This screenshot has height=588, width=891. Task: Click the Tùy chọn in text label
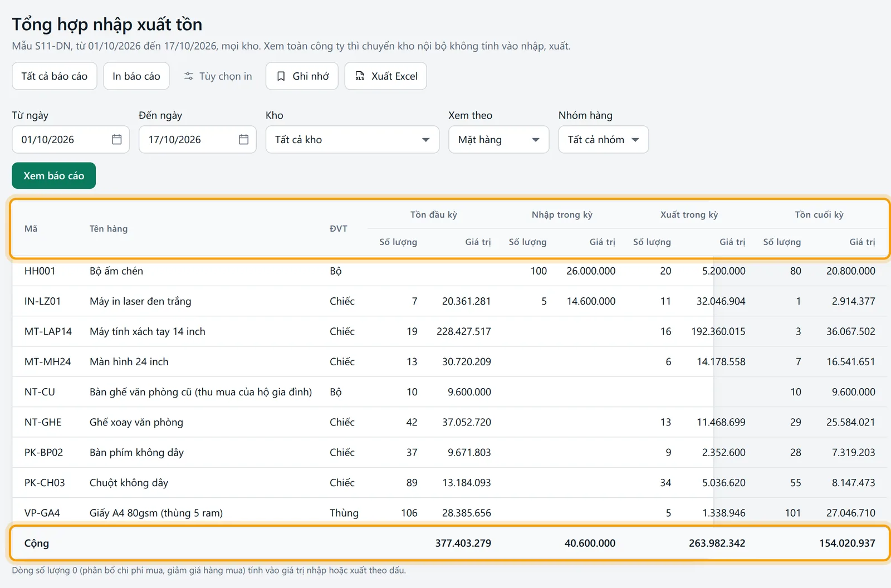point(226,76)
